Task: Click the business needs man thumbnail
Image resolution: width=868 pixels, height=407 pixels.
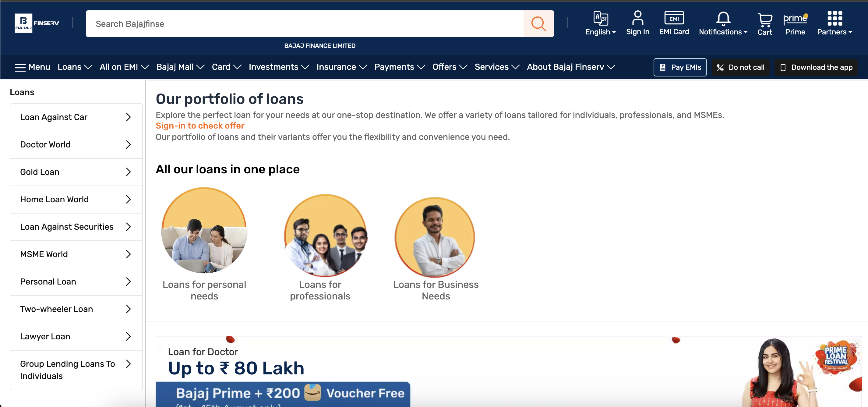Action: click(435, 237)
